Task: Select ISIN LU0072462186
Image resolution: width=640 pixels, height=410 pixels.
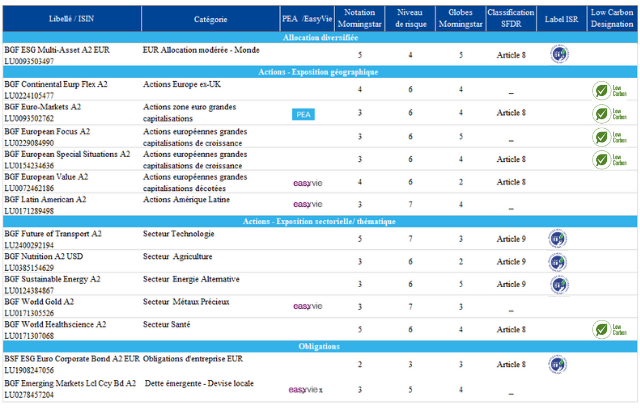Action: (29, 188)
